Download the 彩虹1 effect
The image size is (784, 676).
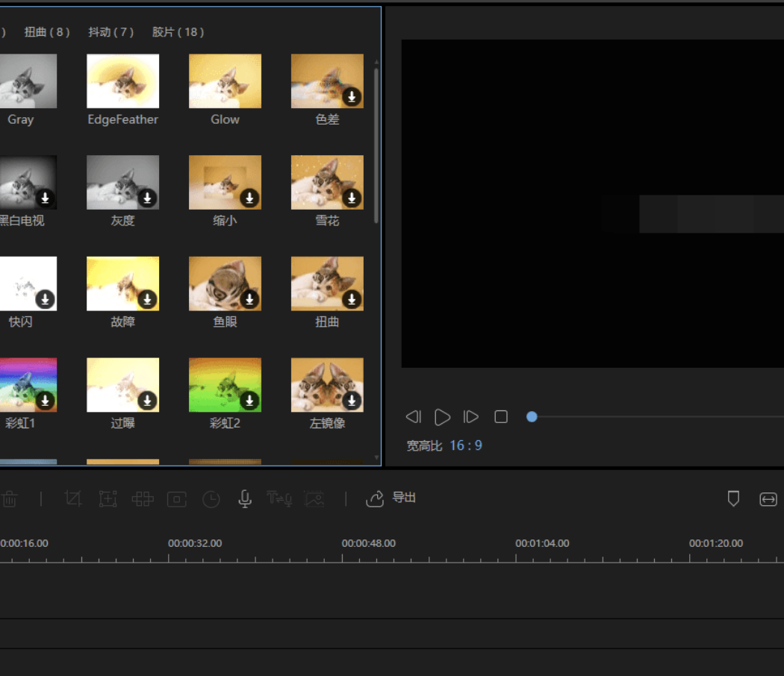[x=45, y=400]
